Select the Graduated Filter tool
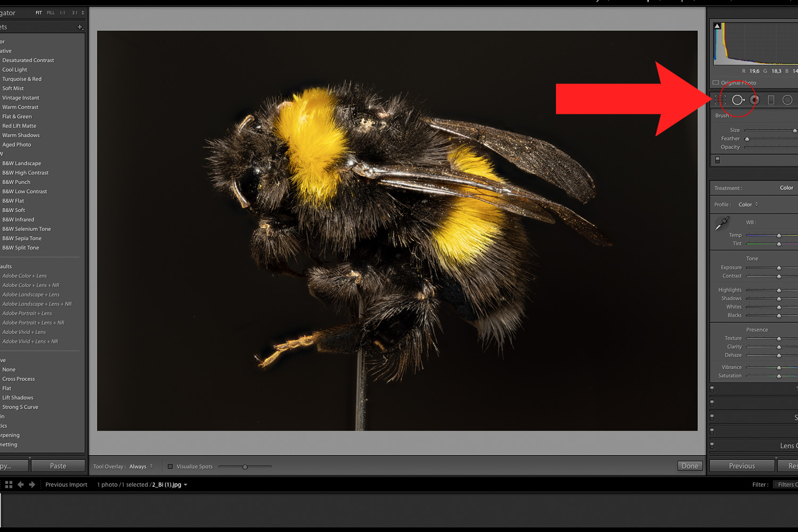The width and height of the screenshot is (798, 532). (x=771, y=99)
